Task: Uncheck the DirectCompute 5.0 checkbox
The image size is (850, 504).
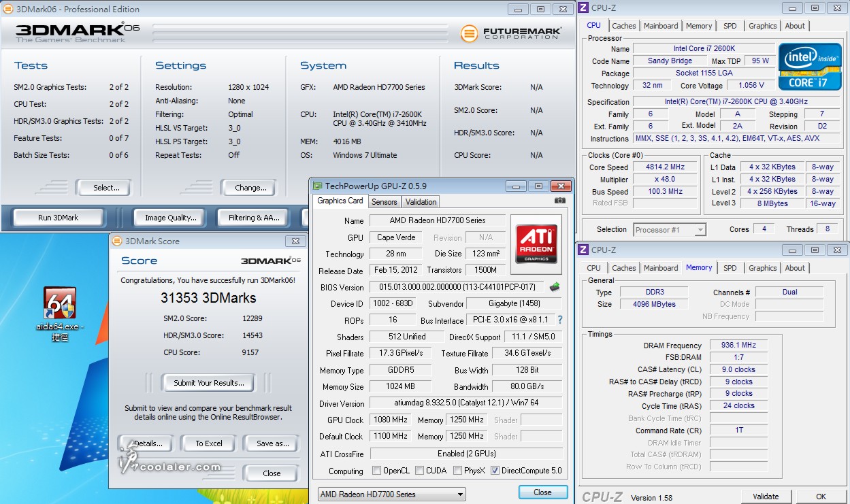Action: [495, 471]
